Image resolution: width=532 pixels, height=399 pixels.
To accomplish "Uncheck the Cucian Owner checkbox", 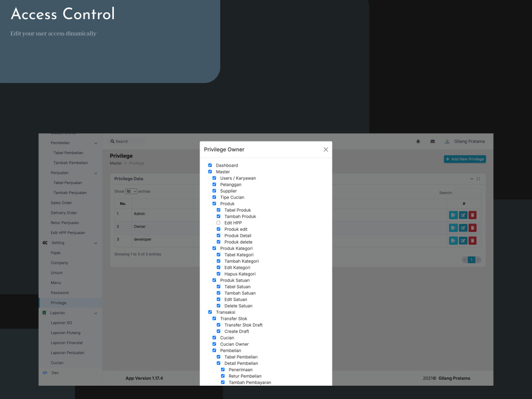I will (x=214, y=344).
